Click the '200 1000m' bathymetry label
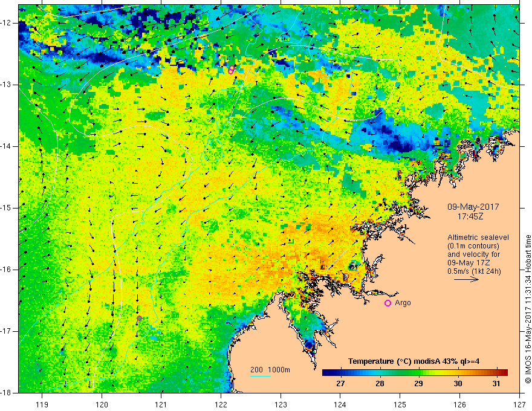The image size is (532, 411). pyautogui.click(x=270, y=370)
